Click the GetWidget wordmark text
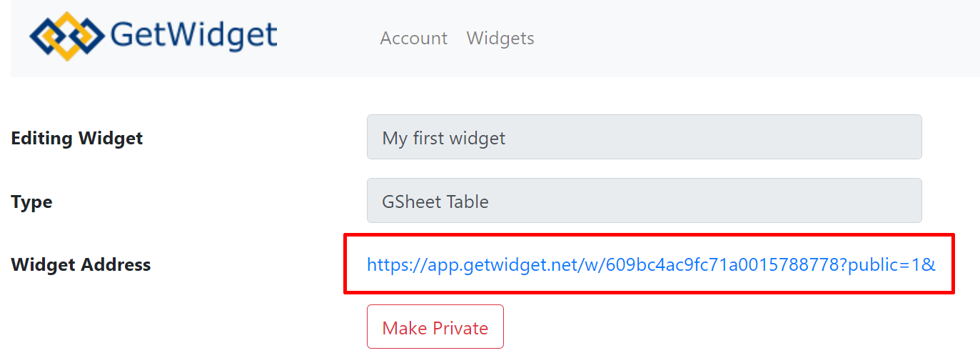This screenshot has height=363, width=980. tap(193, 36)
